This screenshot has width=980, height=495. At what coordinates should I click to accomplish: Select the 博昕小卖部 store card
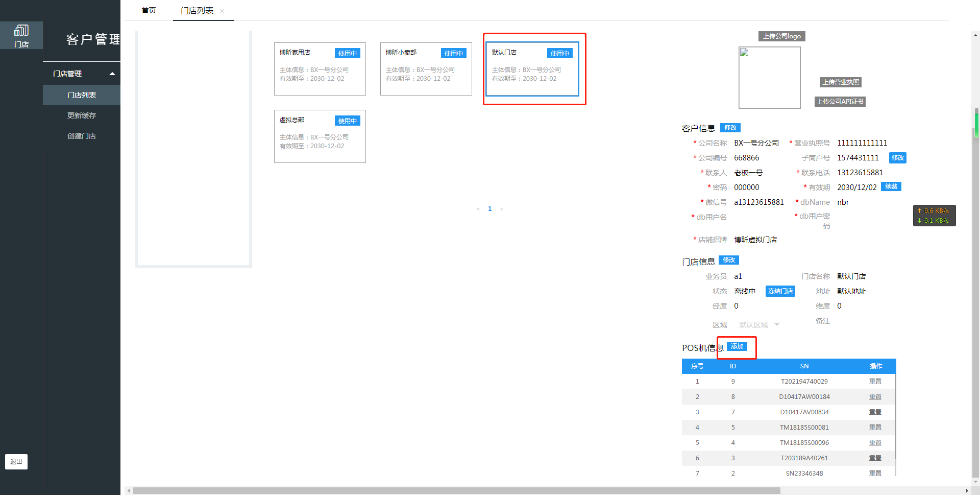coord(426,69)
